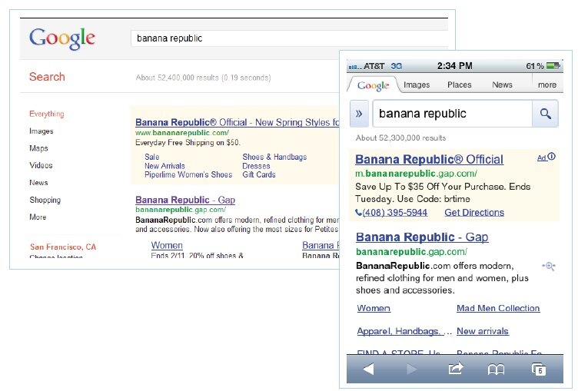588x391 pixels.
Task: Click the Sale sitelink in desktop ad
Action: point(152,157)
